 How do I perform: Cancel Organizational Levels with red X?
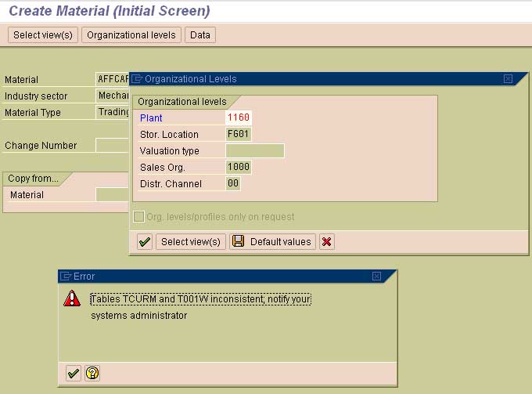tap(327, 242)
